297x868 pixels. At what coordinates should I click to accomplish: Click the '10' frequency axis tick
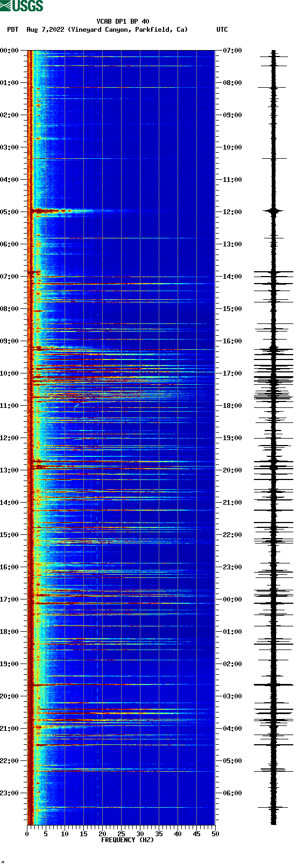[65, 834]
